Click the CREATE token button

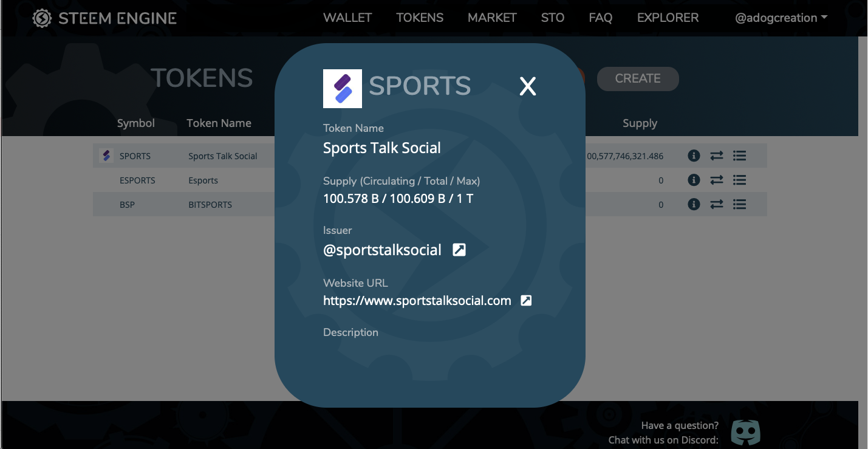638,78
